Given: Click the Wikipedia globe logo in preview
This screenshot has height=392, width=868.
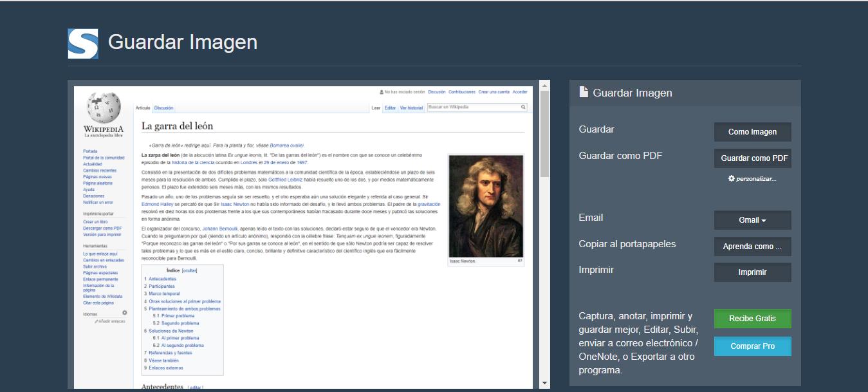Looking at the screenshot, I should (x=104, y=107).
